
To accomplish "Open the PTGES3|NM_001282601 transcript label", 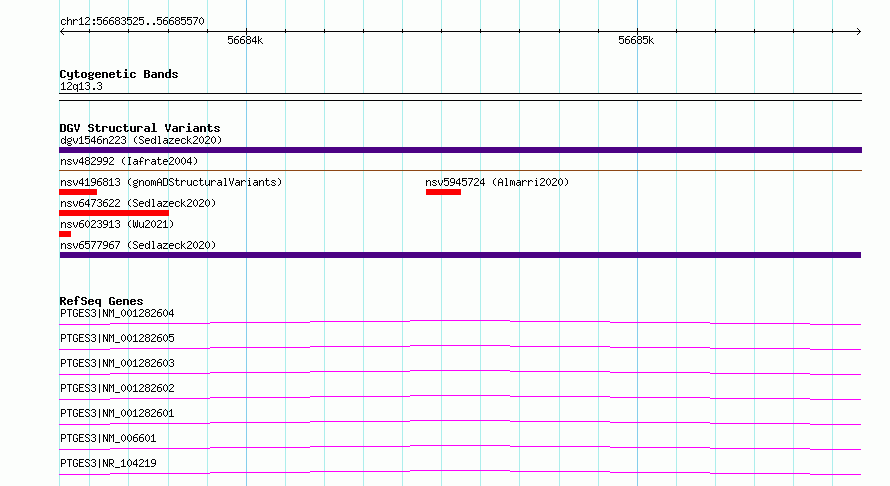I will [x=117, y=413].
